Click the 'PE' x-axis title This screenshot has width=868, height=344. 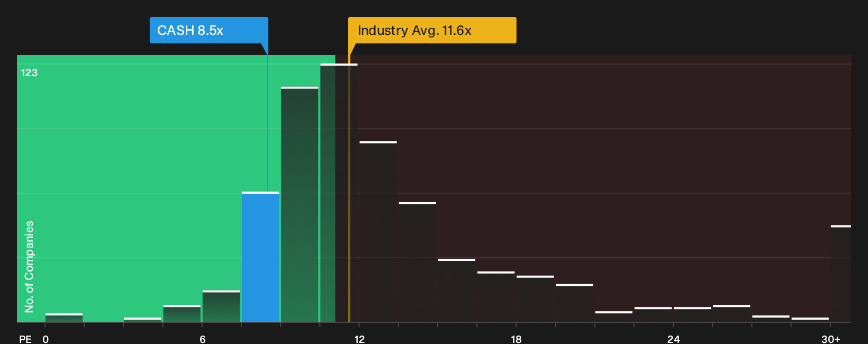coord(25,339)
